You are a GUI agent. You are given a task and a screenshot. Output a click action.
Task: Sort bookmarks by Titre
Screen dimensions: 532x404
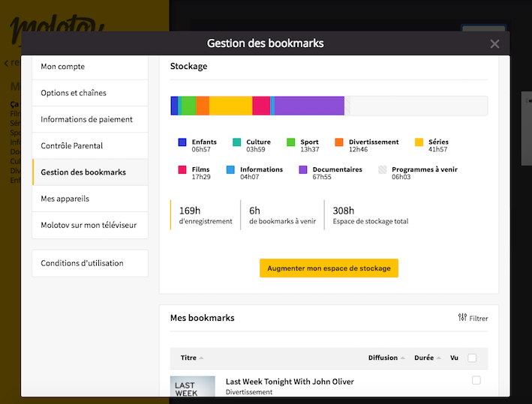pos(191,358)
